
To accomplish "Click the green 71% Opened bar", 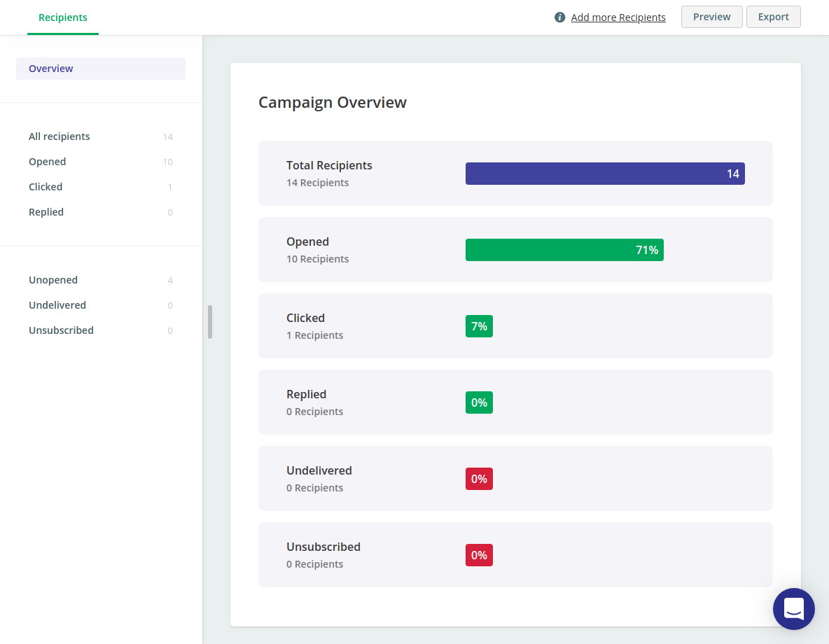I will click(x=564, y=250).
